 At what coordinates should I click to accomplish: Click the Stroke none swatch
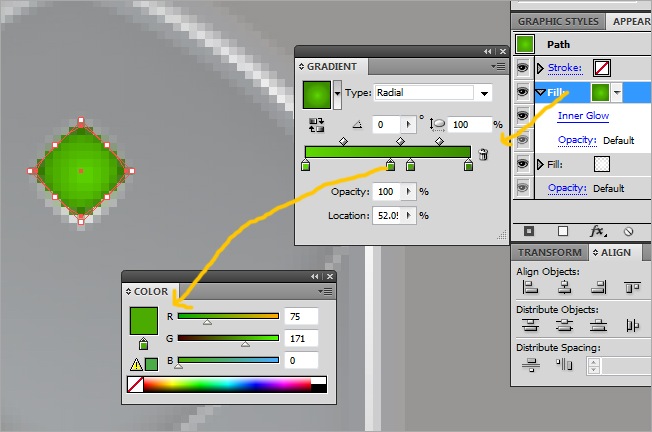pyautogui.click(x=602, y=68)
